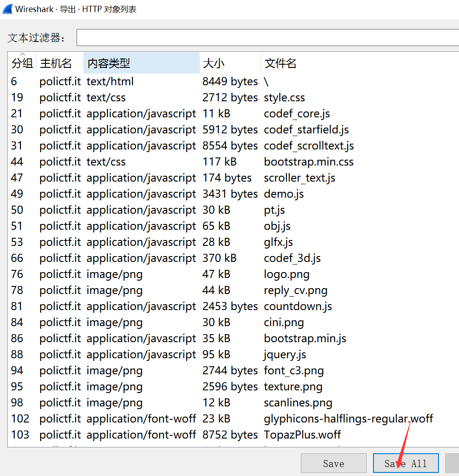Click packet number 6 cell
This screenshot has height=476, width=459.
pos(14,81)
